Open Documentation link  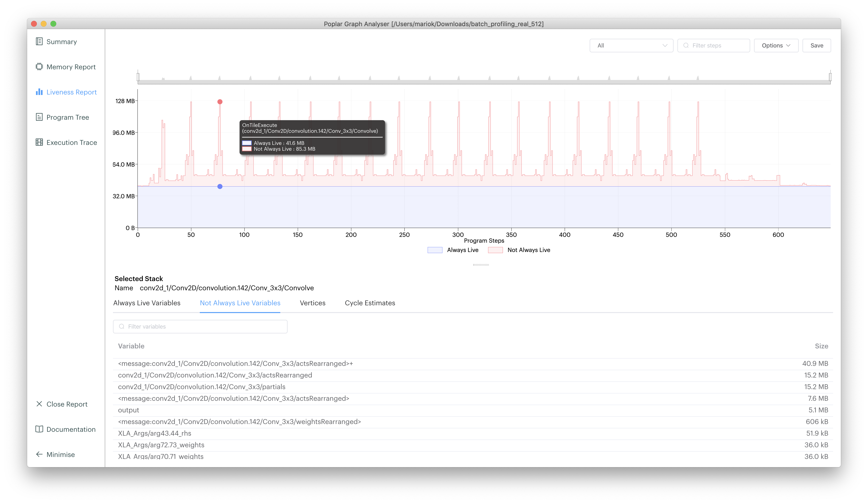[x=71, y=429]
